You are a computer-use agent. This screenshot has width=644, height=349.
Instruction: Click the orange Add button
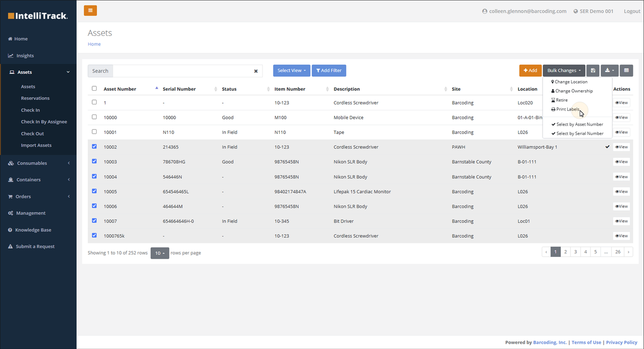pyautogui.click(x=530, y=70)
